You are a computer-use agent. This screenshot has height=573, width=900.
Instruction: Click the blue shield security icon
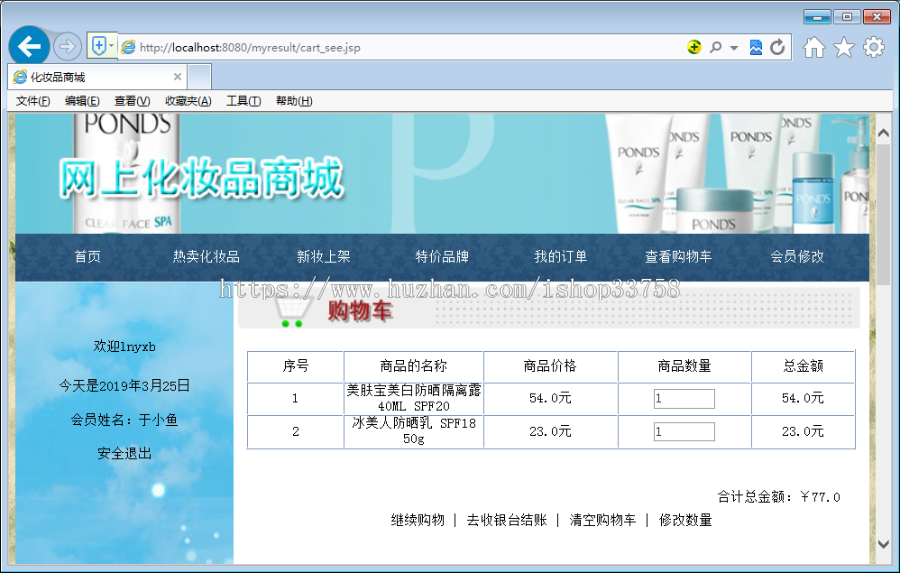[98, 46]
